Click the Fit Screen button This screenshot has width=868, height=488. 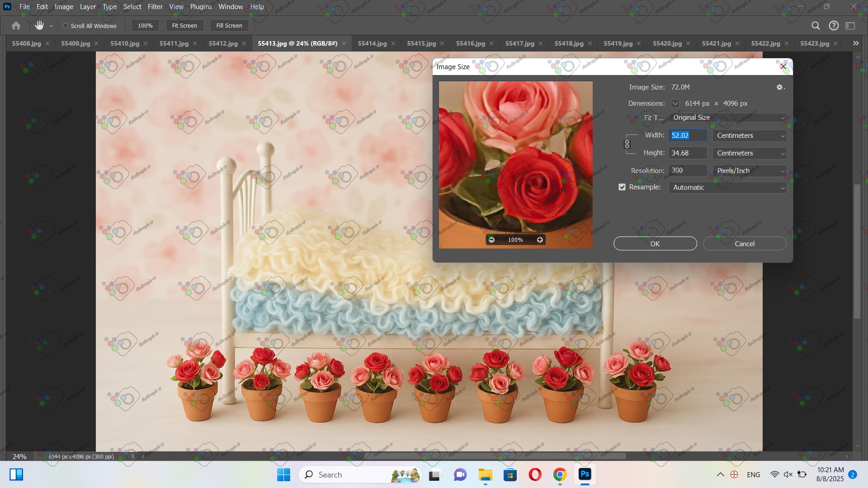(x=184, y=26)
